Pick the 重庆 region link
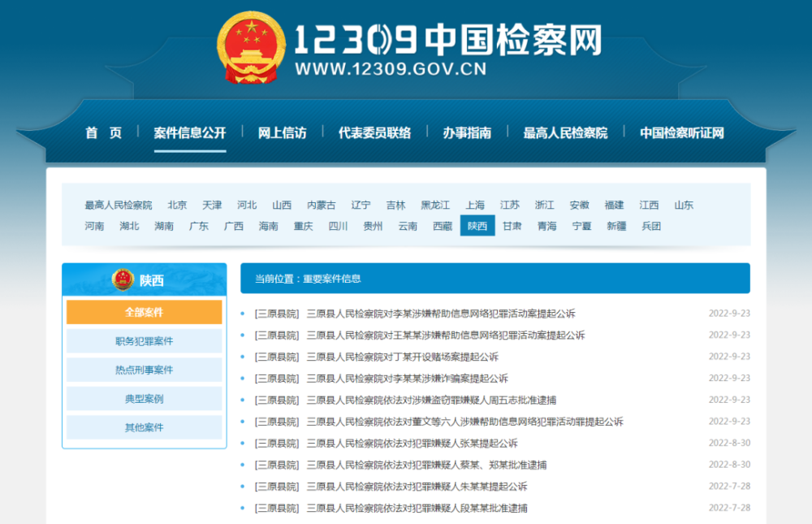This screenshot has height=524, width=812. 304,226
